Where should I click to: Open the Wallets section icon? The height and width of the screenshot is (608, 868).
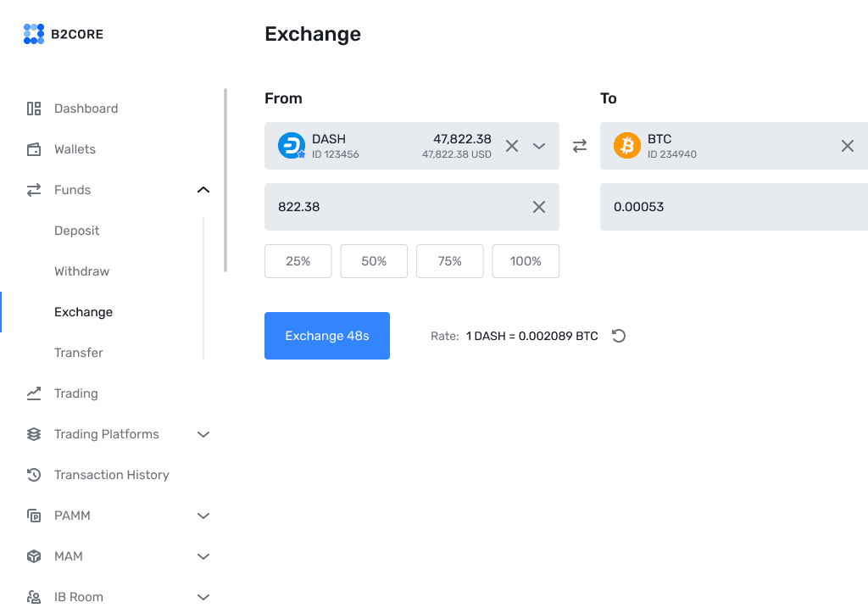point(34,149)
